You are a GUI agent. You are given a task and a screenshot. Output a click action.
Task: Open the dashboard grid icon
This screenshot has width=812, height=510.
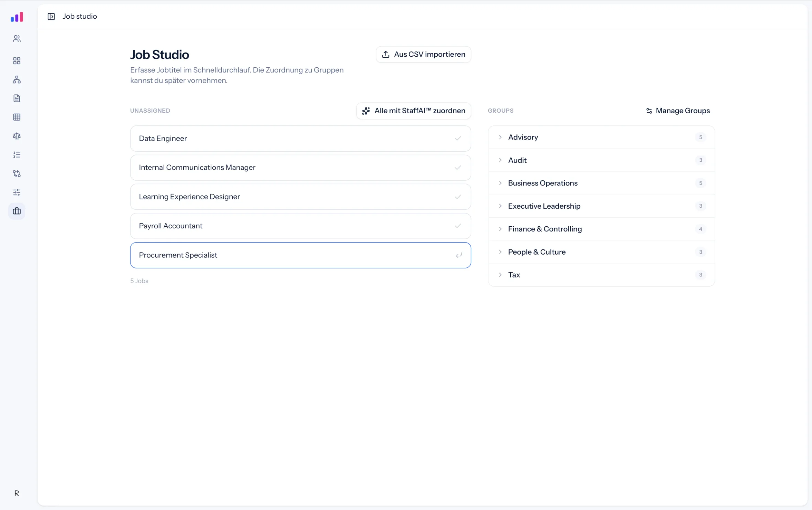(17, 61)
